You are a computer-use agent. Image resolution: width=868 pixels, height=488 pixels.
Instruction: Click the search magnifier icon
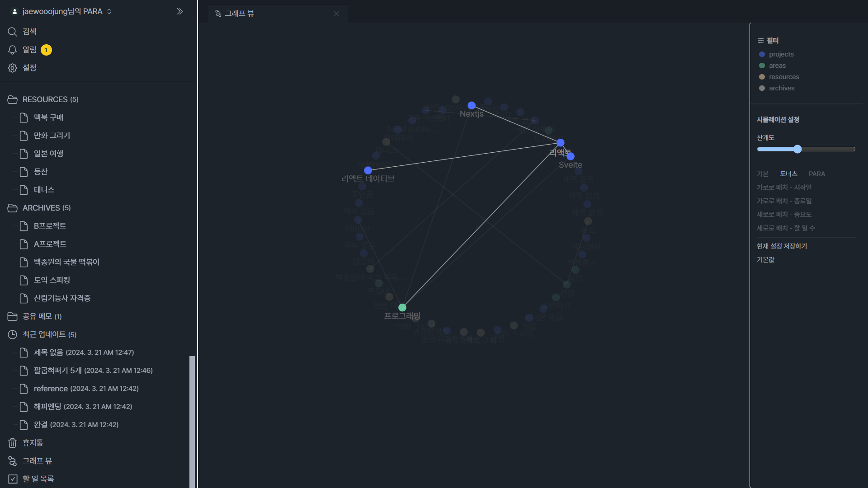(12, 32)
